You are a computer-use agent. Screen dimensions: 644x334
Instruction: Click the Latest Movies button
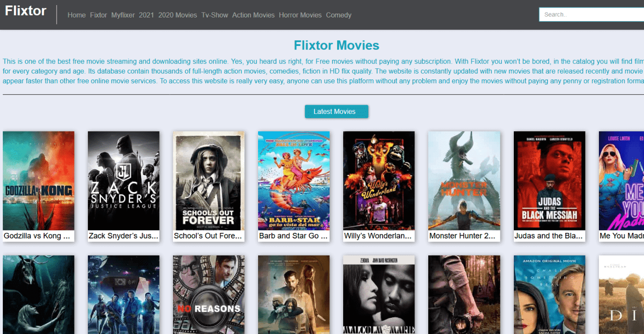337,112
